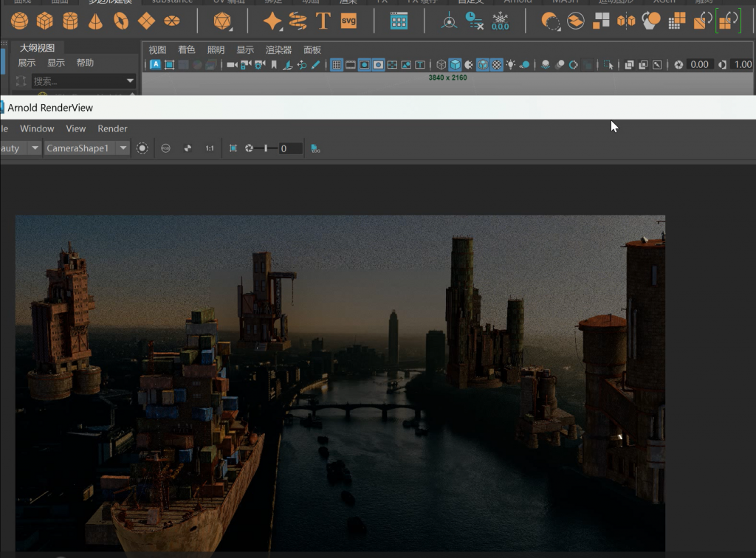Viewport: 756px width, 558px height.
Task: Open the 显示 menu in viewport panel
Action: tap(245, 49)
